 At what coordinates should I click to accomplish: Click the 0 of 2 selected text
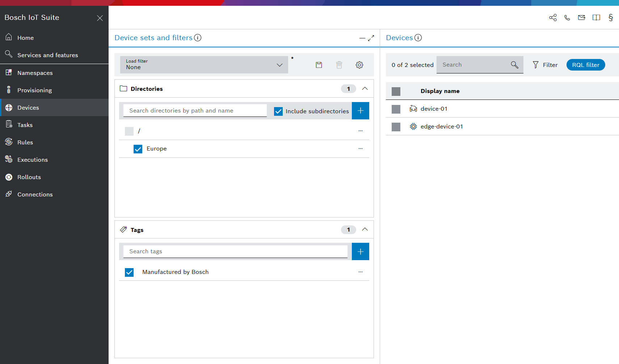[x=413, y=65]
